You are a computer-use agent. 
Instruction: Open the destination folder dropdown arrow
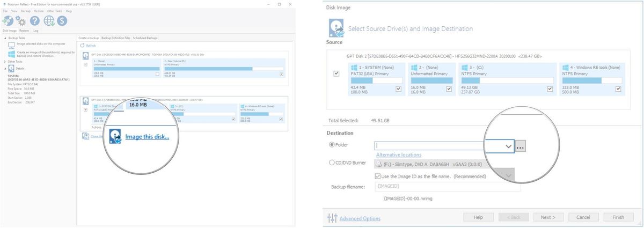(508, 145)
